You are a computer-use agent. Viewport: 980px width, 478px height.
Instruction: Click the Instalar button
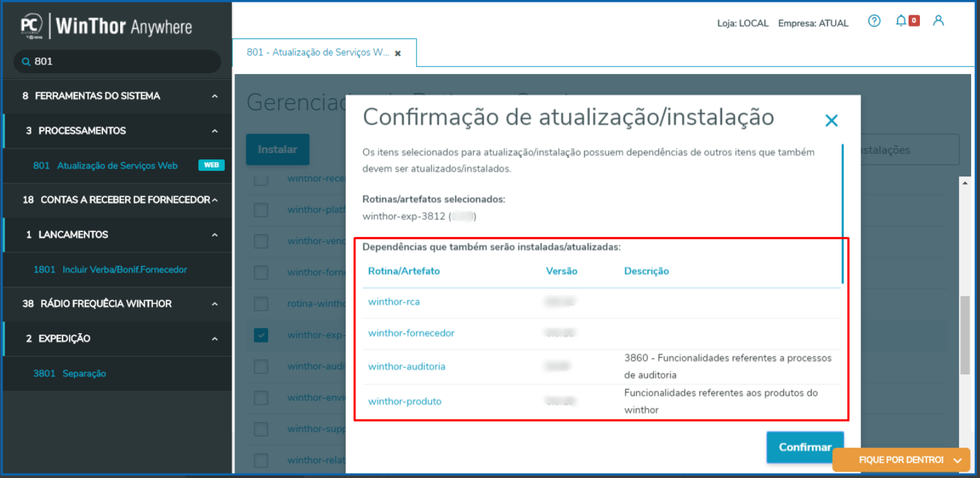point(278,150)
